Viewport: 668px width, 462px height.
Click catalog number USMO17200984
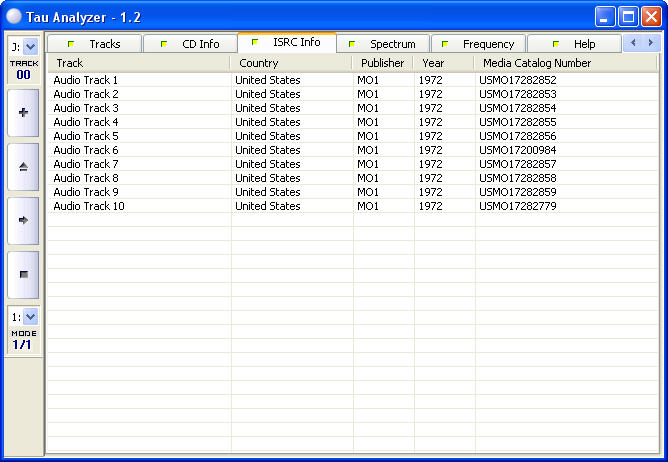tap(518, 150)
